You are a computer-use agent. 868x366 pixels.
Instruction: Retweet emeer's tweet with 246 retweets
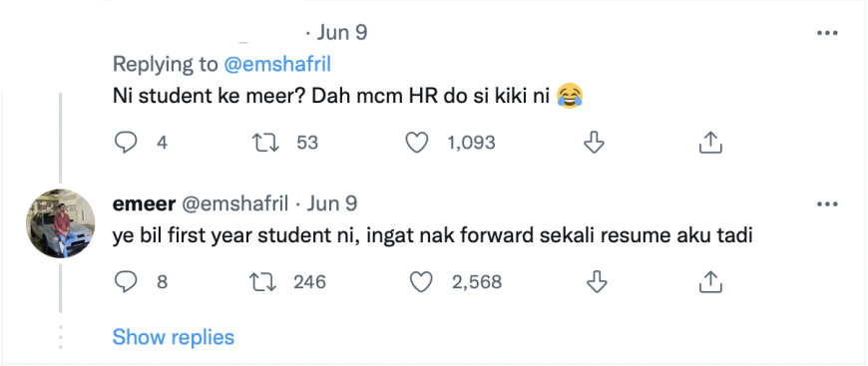(265, 282)
